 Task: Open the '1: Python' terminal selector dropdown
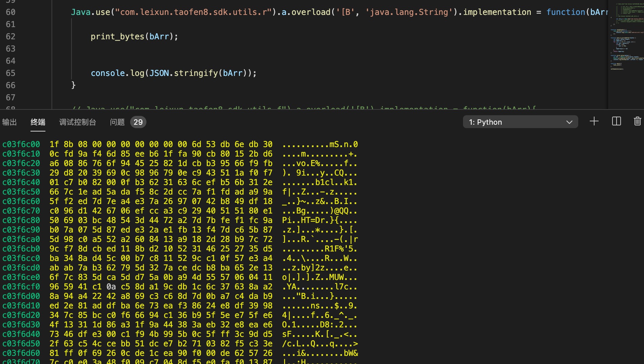coord(520,122)
